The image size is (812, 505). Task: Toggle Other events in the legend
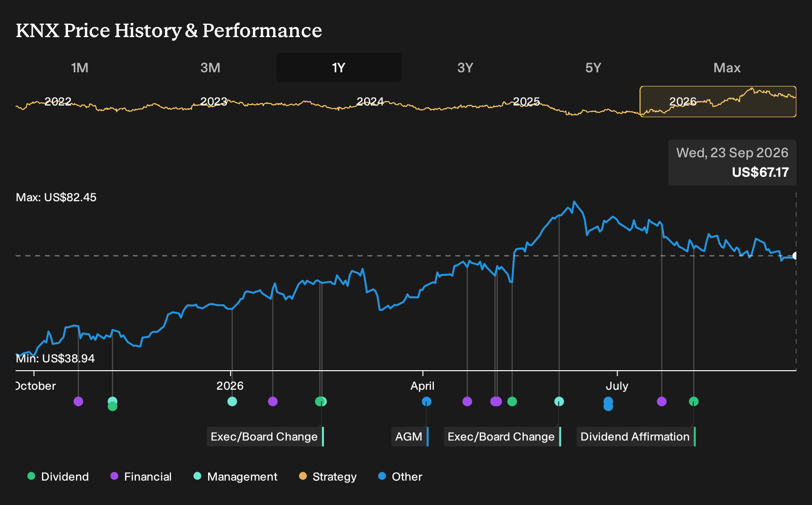(x=400, y=477)
